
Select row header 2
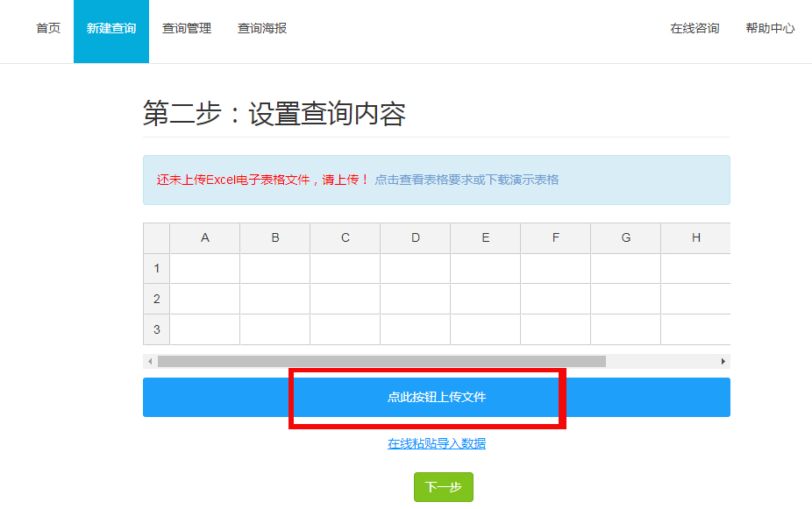click(x=156, y=299)
